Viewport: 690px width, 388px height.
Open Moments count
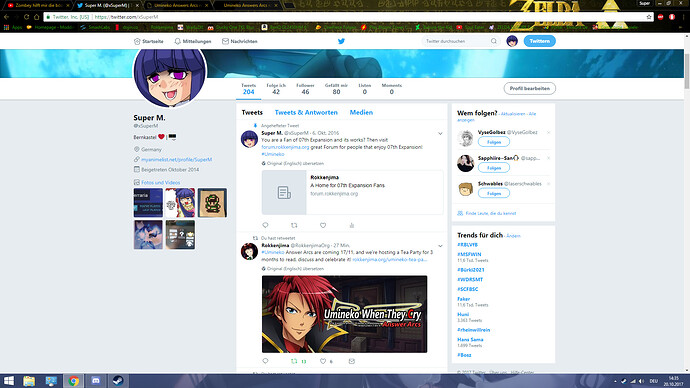point(391,89)
